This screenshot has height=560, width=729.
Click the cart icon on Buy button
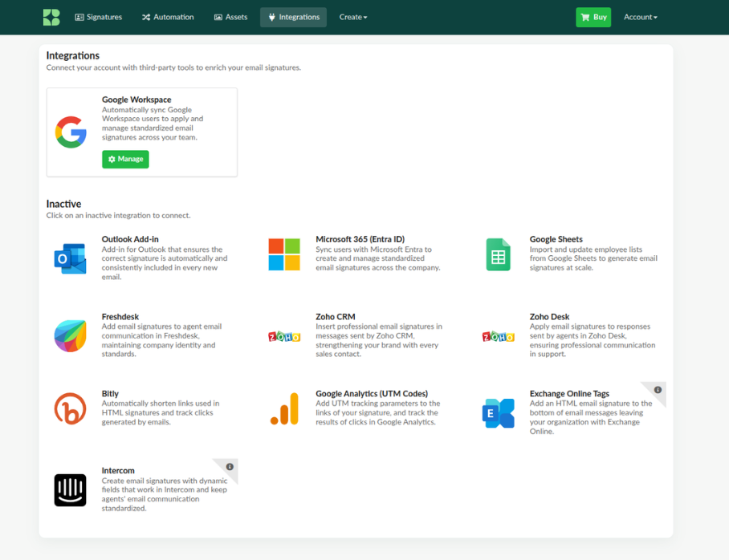pyautogui.click(x=585, y=17)
